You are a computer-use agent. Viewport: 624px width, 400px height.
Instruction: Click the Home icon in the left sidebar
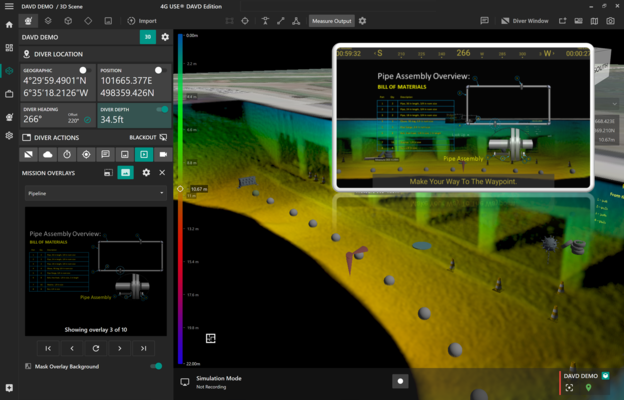(x=9, y=25)
